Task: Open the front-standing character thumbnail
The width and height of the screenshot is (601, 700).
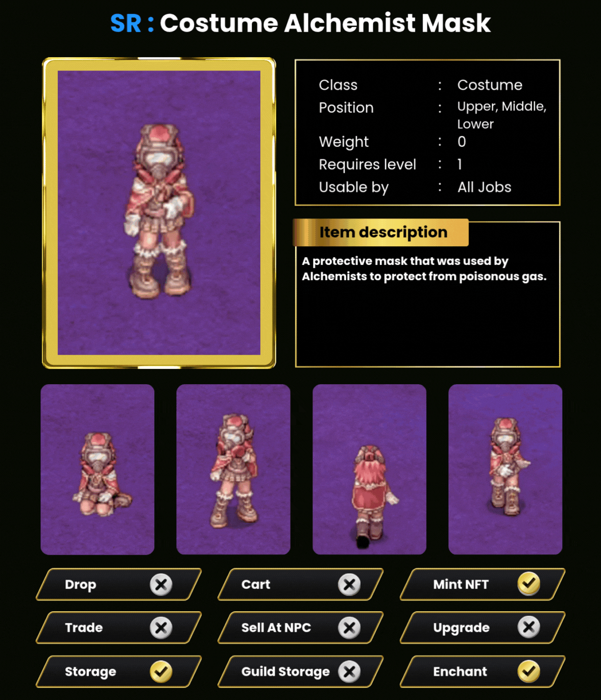Action: tap(233, 469)
